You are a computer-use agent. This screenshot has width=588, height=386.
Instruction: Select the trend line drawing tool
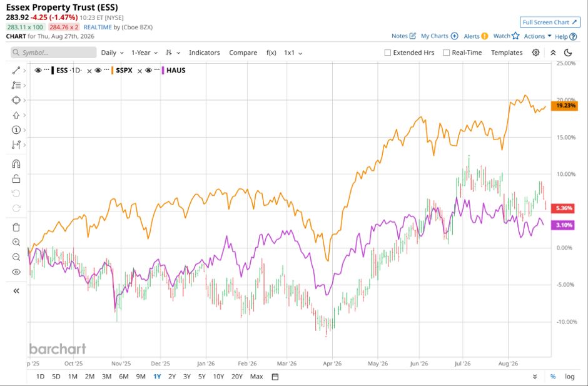point(16,71)
